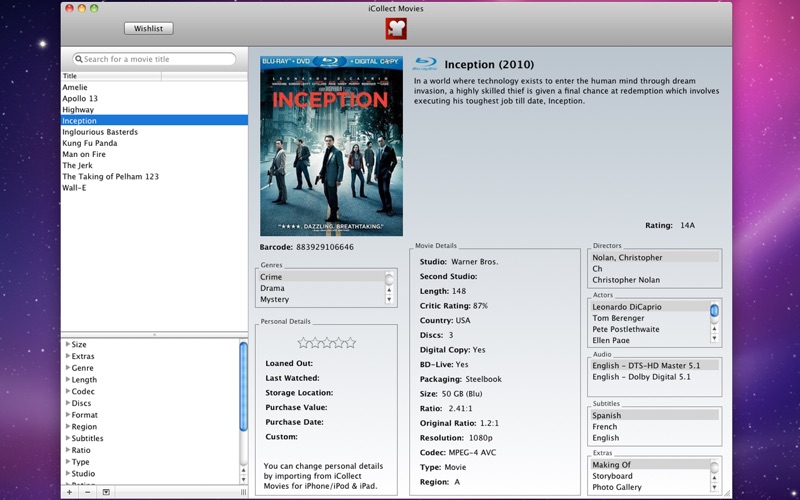The width and height of the screenshot is (800, 500).
Task: Expand the Discs filter
Action: tap(68, 403)
